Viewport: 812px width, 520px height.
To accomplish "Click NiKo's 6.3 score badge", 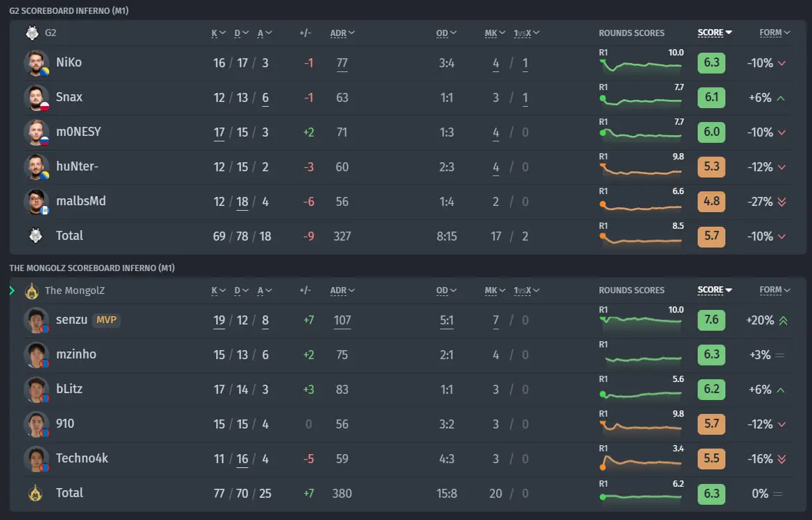I will click(x=711, y=62).
